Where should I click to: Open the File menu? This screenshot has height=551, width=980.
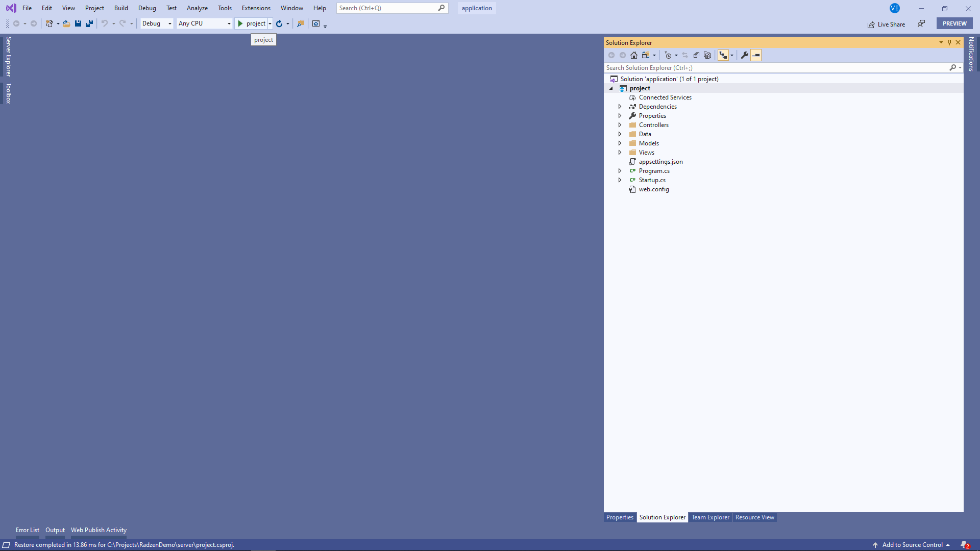pyautogui.click(x=27, y=8)
